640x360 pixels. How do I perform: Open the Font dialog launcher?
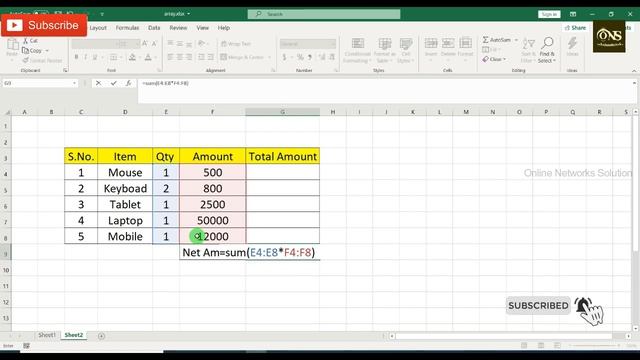click(x=159, y=71)
